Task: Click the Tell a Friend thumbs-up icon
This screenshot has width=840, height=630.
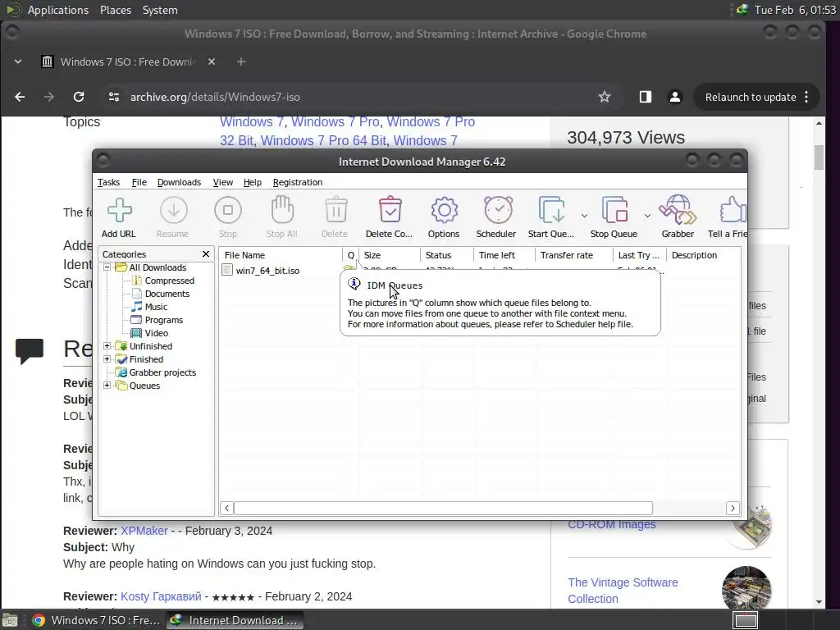Action: [733, 209]
